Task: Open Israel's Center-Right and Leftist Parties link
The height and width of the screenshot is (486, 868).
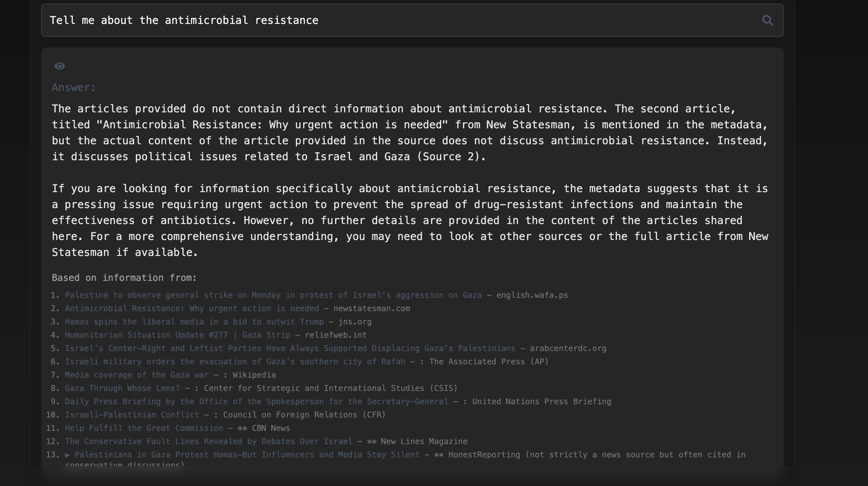Action: [290, 348]
